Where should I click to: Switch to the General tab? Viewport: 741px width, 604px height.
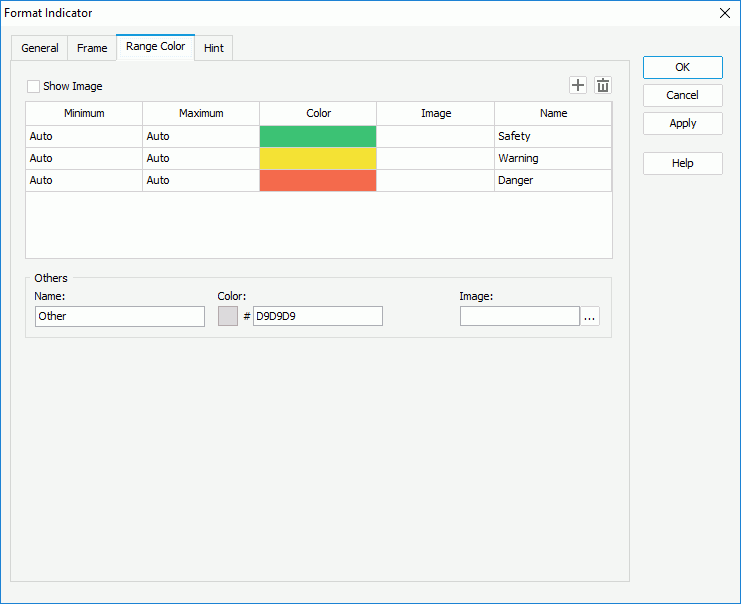[x=40, y=48]
